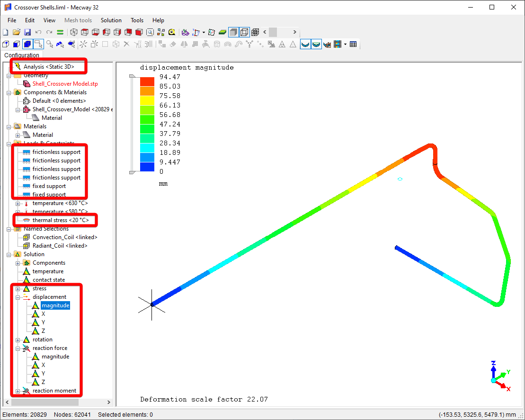
Task: Click the select nodes cursor icon
Action: point(50,44)
